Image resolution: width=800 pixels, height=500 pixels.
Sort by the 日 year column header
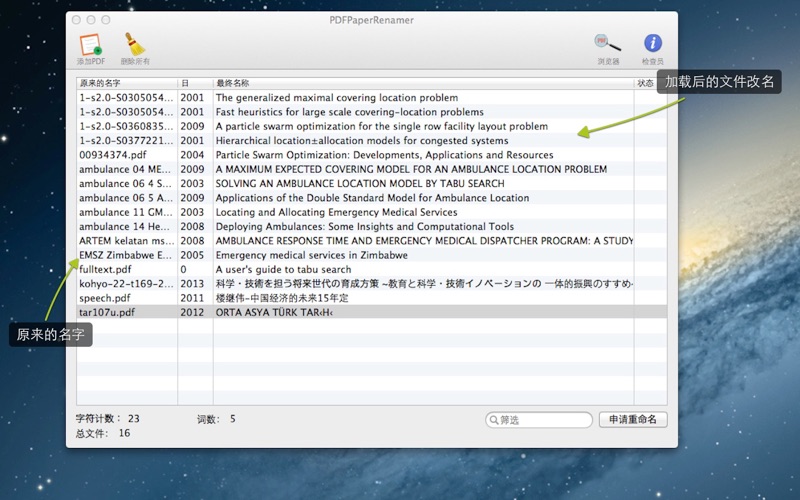(194, 83)
